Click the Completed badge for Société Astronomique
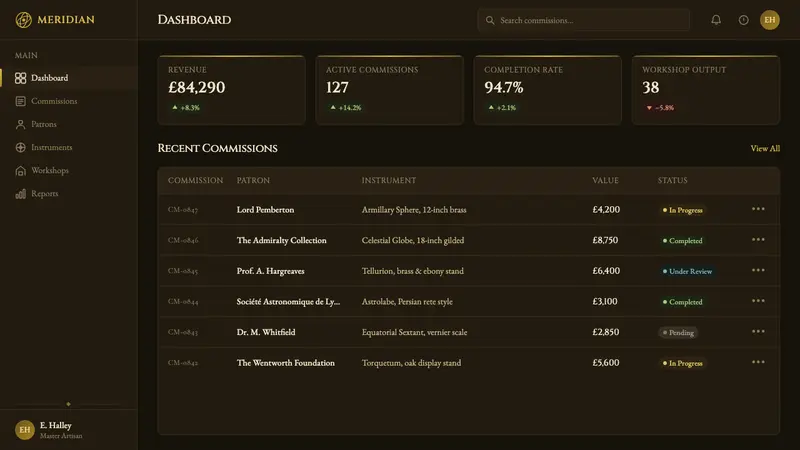The width and height of the screenshot is (800, 450). (x=682, y=302)
